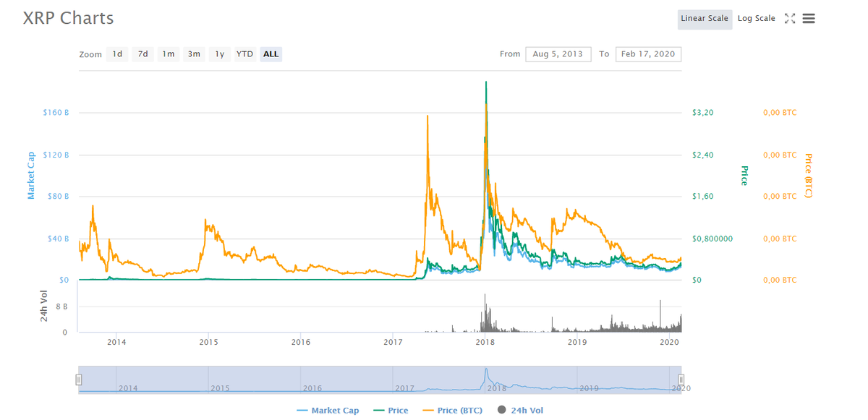The width and height of the screenshot is (868, 420).
Task: Click the $3,20 price axis label
Action: coord(703,113)
